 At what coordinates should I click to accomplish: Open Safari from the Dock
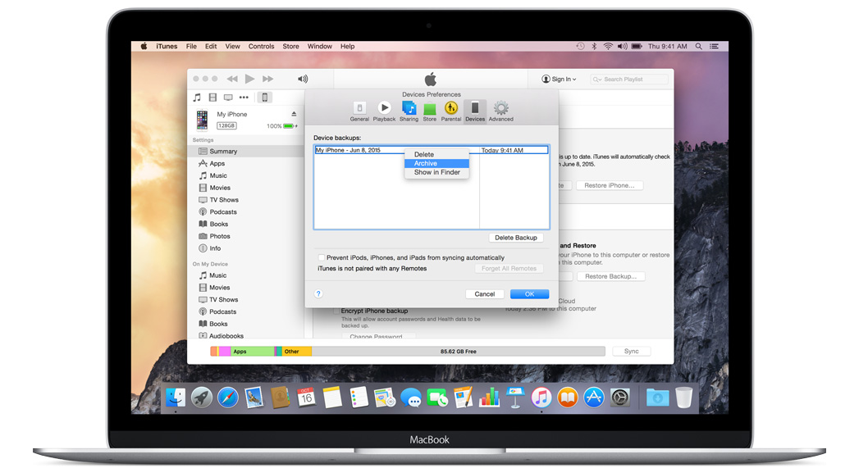pyautogui.click(x=228, y=398)
